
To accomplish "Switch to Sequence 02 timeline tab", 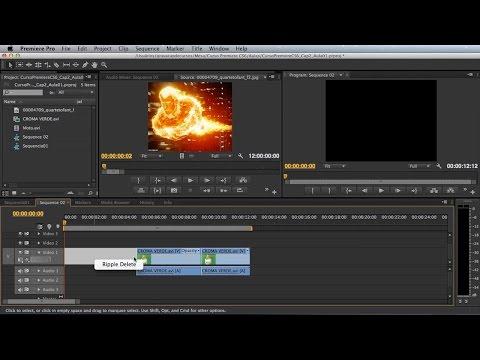I will point(52,203).
